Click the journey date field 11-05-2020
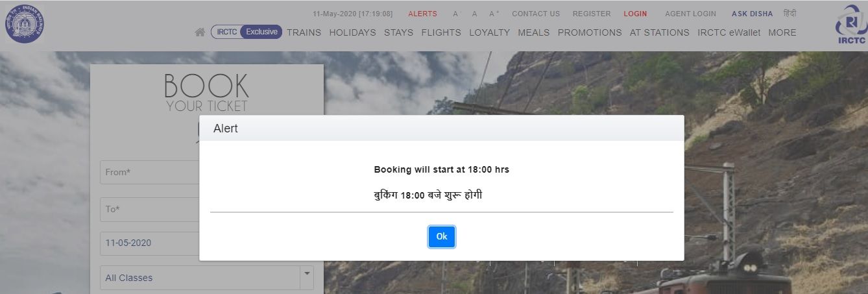 (x=150, y=243)
